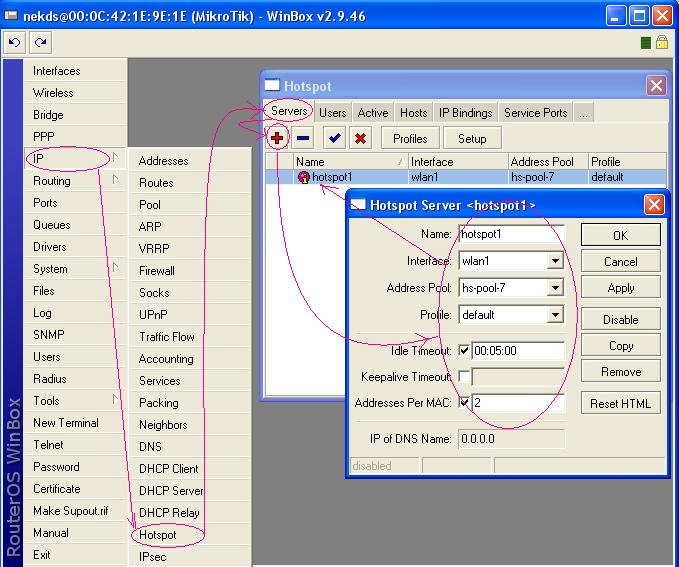Expand the Tools submenu
The image size is (679, 567).
pos(74,400)
